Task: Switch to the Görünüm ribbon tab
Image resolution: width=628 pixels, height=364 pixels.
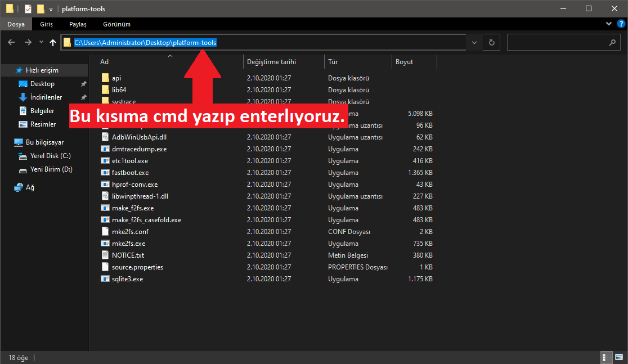Action: [x=116, y=24]
